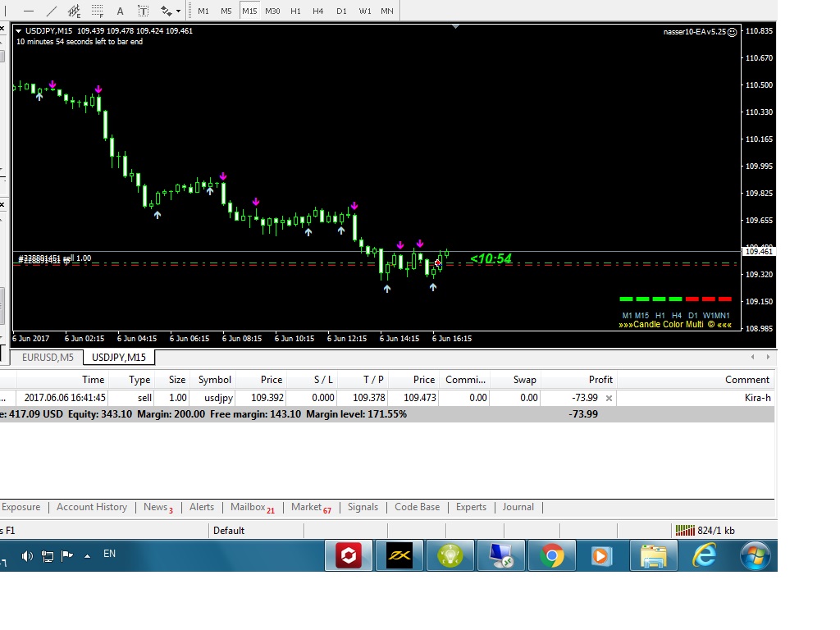Click the Default profile in status bar
Image resolution: width=840 pixels, height=630 pixels.
coord(229,531)
